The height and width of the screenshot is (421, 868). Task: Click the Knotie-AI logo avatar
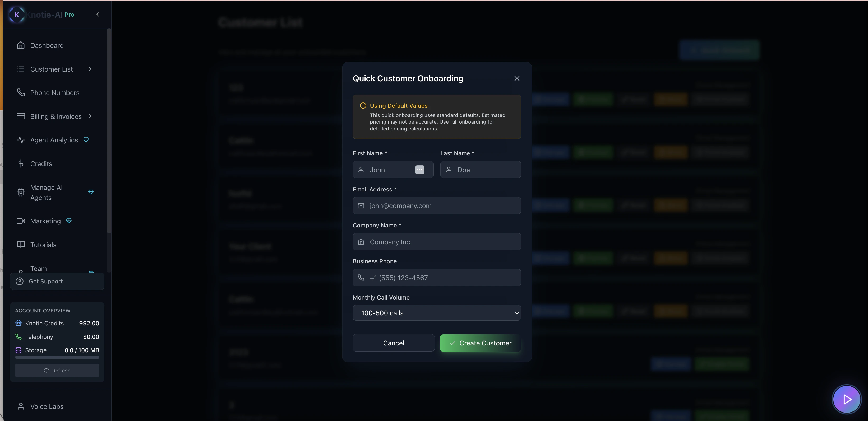pos(16,15)
